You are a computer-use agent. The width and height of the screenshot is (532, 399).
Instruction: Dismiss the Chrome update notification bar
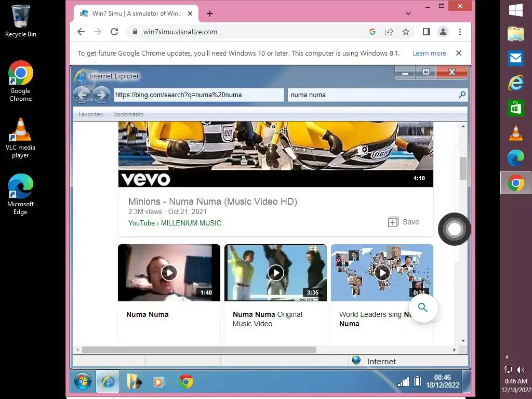click(x=459, y=53)
